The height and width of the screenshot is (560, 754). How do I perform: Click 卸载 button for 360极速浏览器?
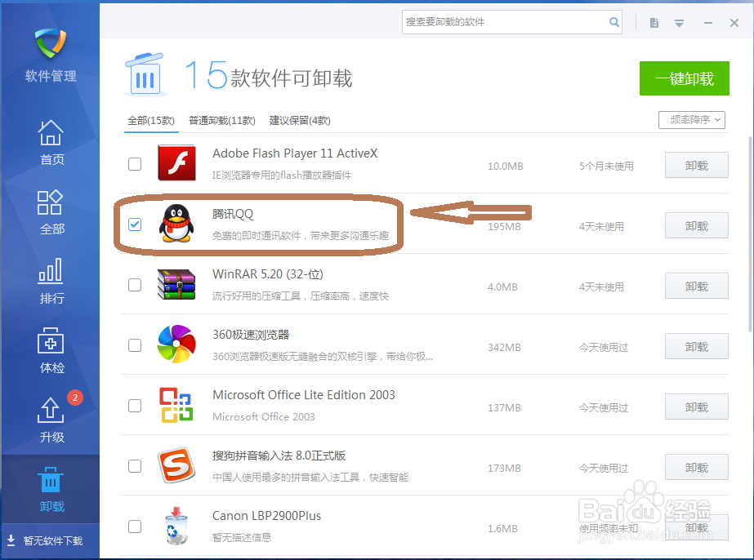tap(696, 347)
